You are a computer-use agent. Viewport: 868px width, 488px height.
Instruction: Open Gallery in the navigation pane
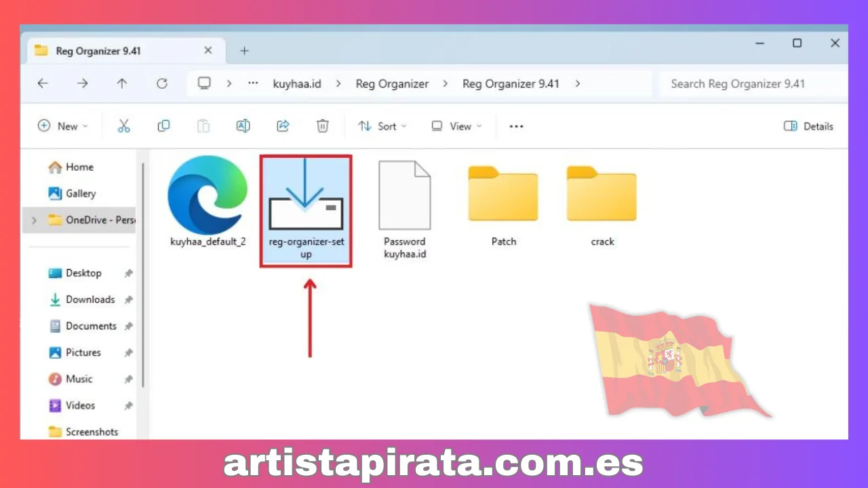(x=72, y=193)
